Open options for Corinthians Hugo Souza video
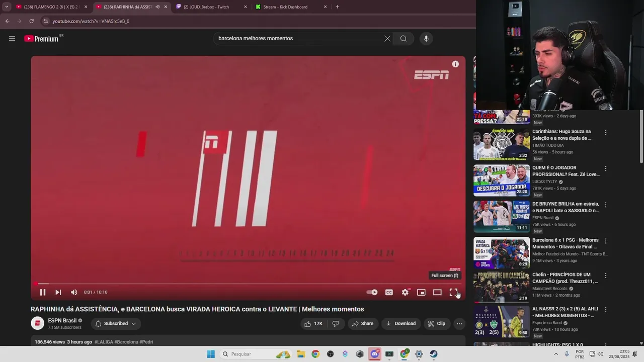The image size is (644, 362). coord(606,132)
